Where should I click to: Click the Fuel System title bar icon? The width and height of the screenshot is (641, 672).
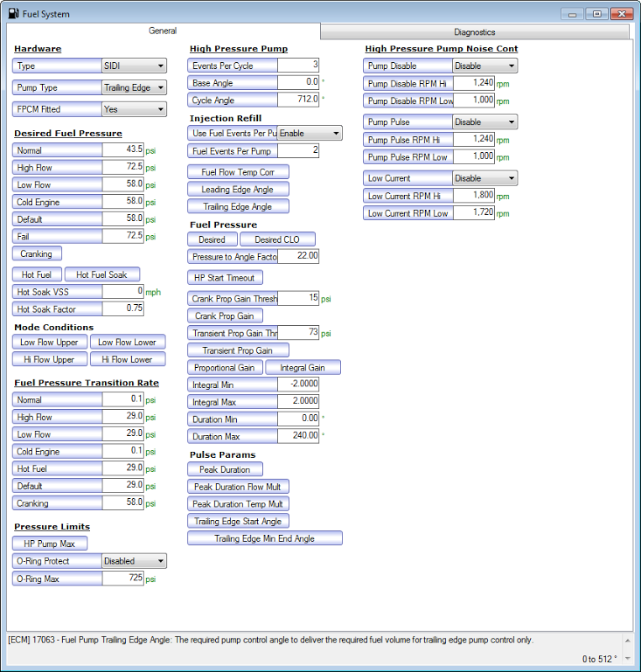[x=13, y=13]
